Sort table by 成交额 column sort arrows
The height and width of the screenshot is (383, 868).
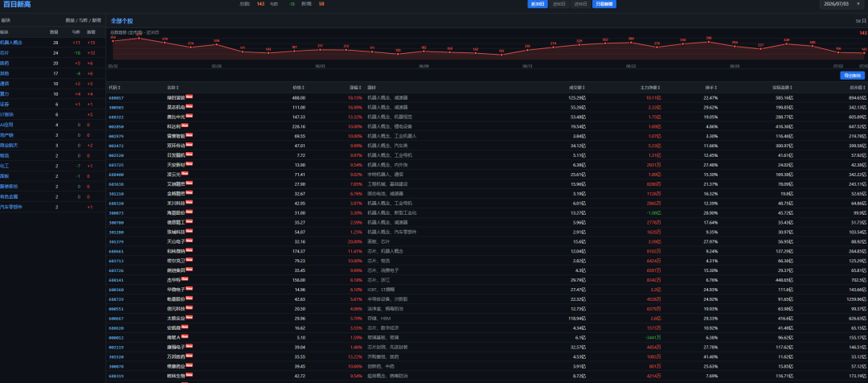point(583,88)
